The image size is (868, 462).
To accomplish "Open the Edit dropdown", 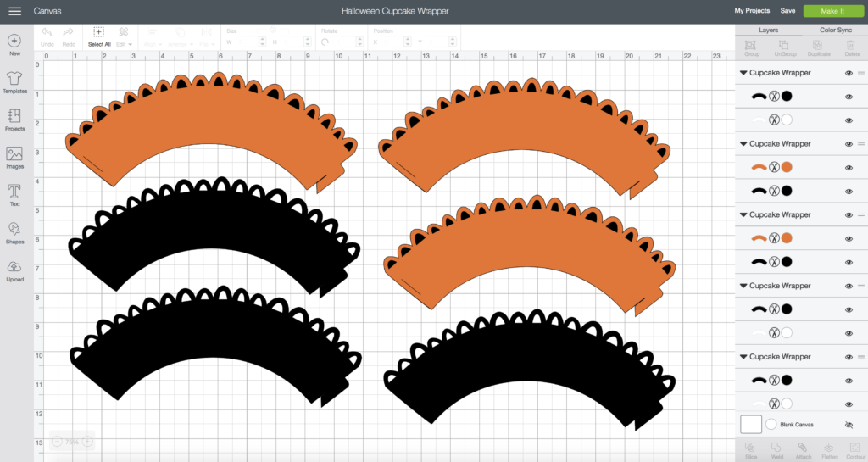I will [x=124, y=36].
